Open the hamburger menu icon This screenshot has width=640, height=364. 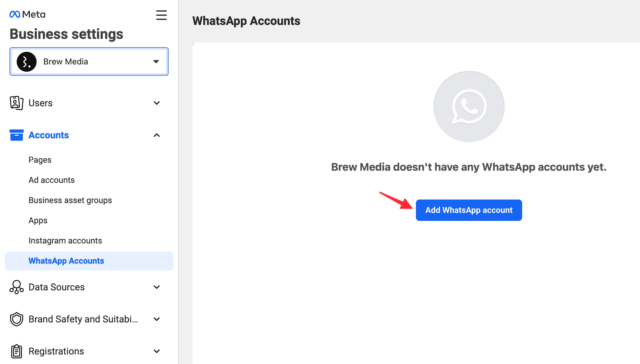coord(161,15)
